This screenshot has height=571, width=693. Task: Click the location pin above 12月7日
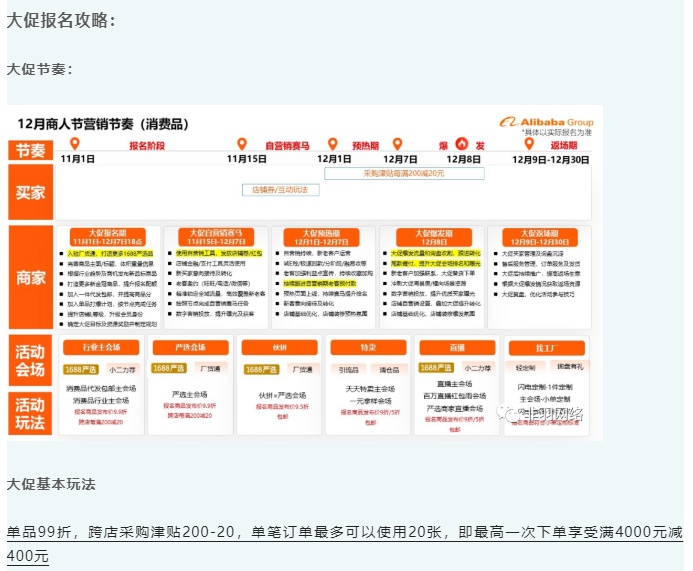[397, 144]
